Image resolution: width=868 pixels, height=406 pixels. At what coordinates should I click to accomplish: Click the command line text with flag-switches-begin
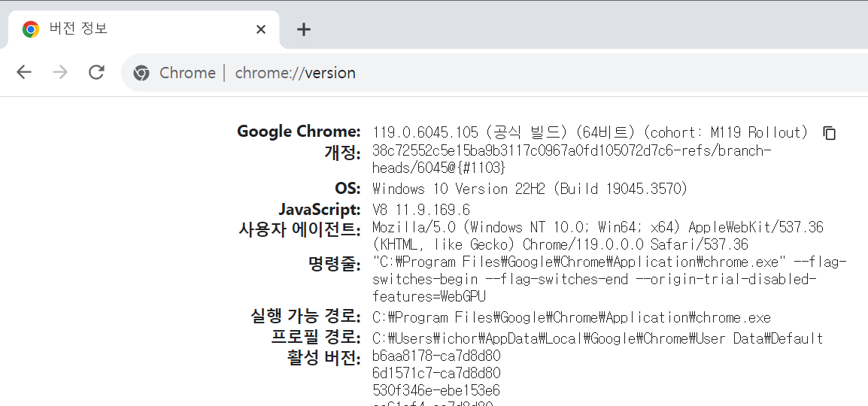(x=609, y=279)
